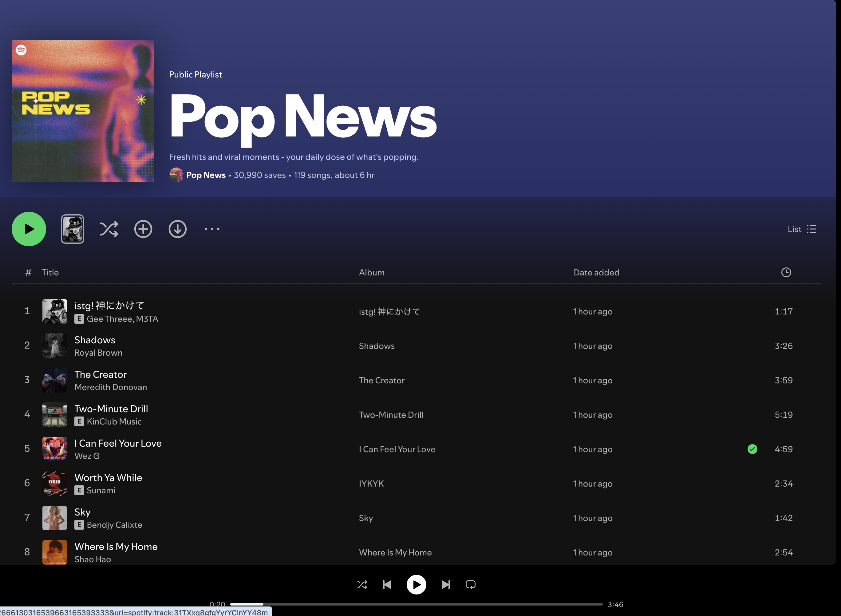Screen dimensions: 841x616
Task: Click the 3:46 total time label
Action: 615,604
